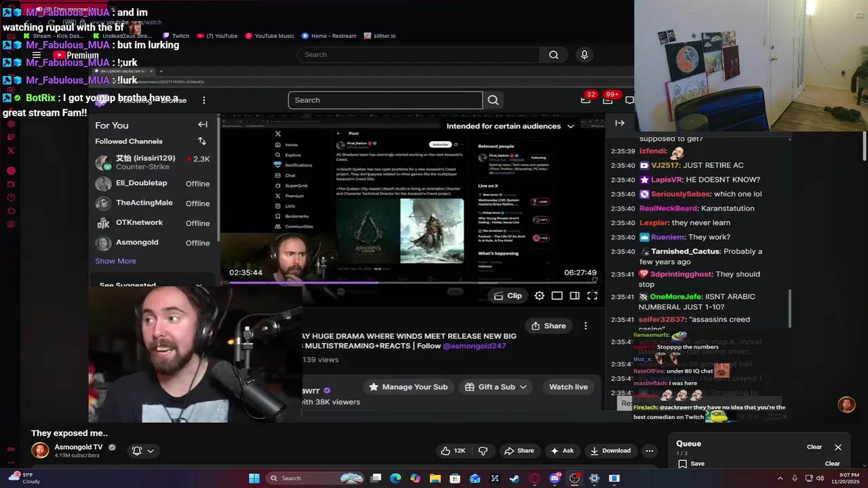Toggle Twitch theatre mode

574,296
